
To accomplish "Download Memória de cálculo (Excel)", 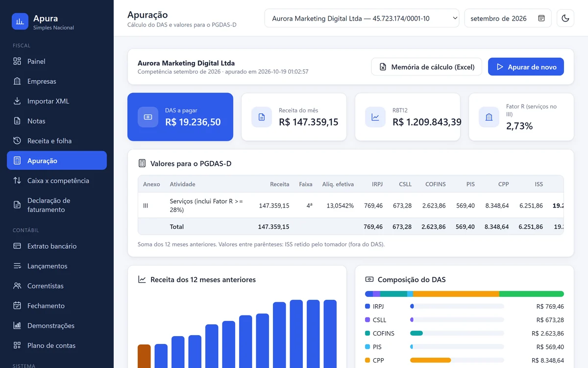I will (426, 67).
